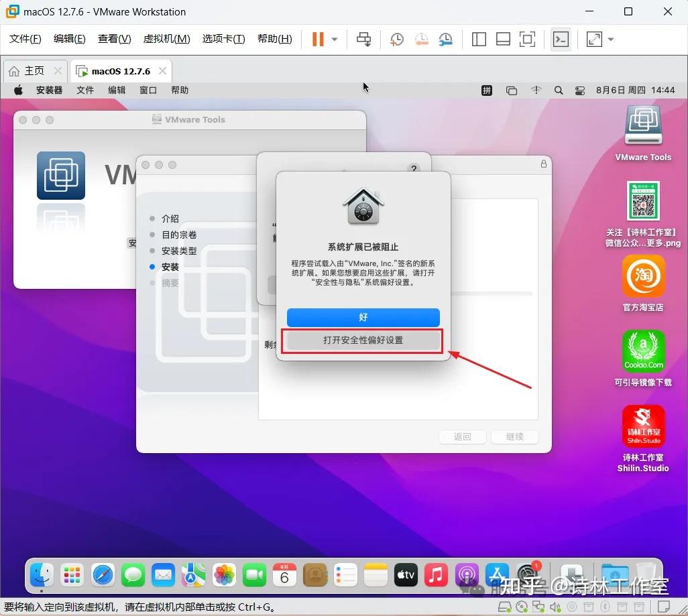Click the 拼 input method icon
The height and width of the screenshot is (616, 688).
(x=487, y=90)
